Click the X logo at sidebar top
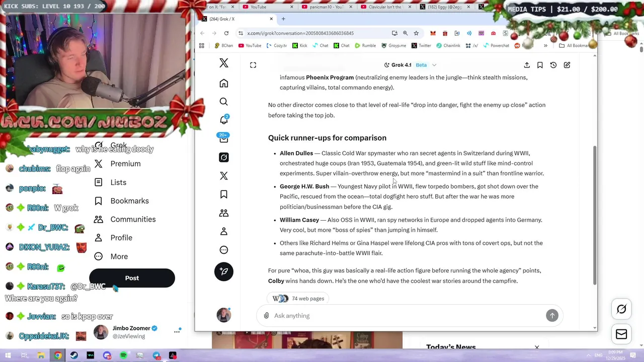This screenshot has width=644, height=362. tap(224, 63)
